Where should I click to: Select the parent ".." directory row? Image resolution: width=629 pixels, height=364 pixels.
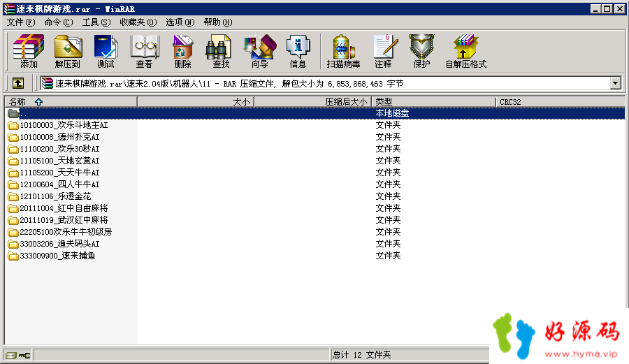[x=315, y=113]
